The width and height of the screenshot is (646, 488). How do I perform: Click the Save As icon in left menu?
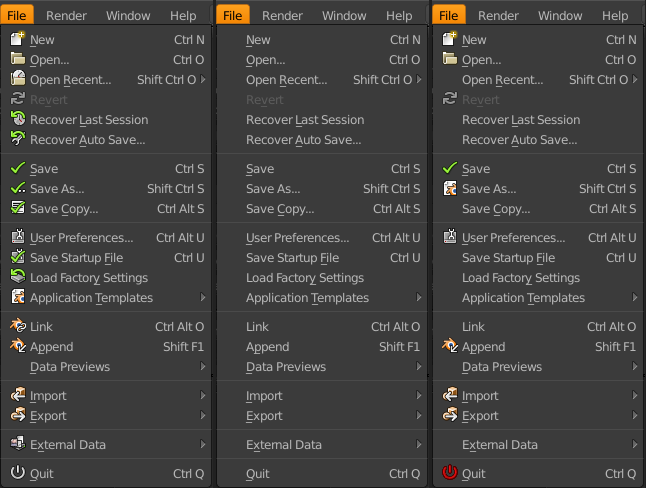[x=18, y=188]
